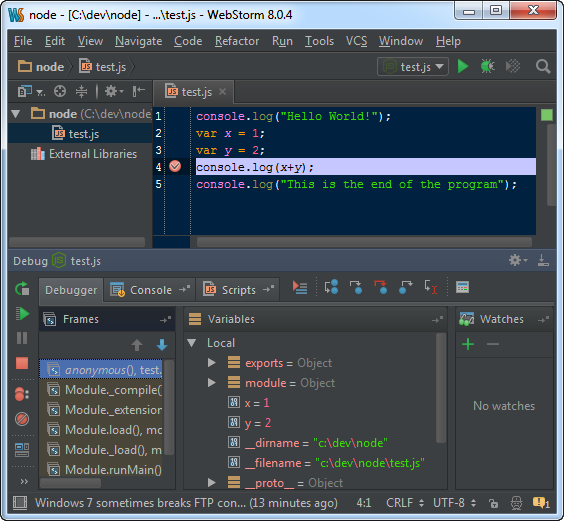Click the Step Over debugger icon
The width and height of the screenshot is (564, 521).
click(331, 287)
